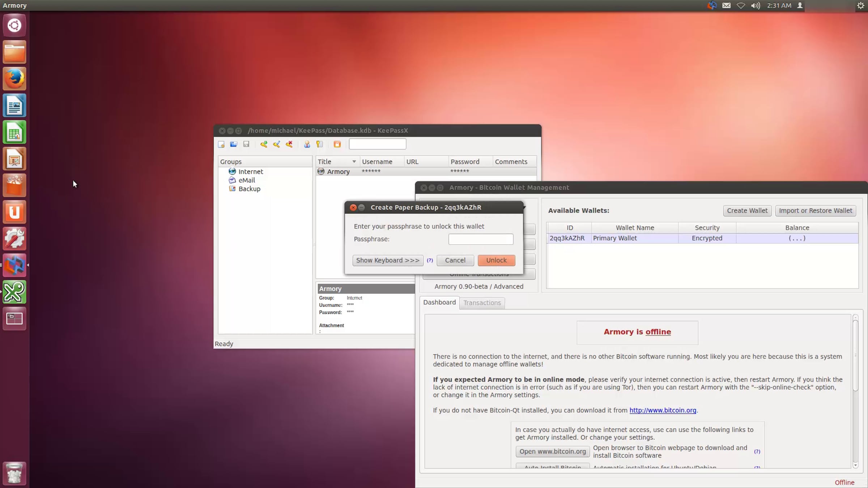Click the New Database icon in KeePassX toolbar

coord(221,144)
